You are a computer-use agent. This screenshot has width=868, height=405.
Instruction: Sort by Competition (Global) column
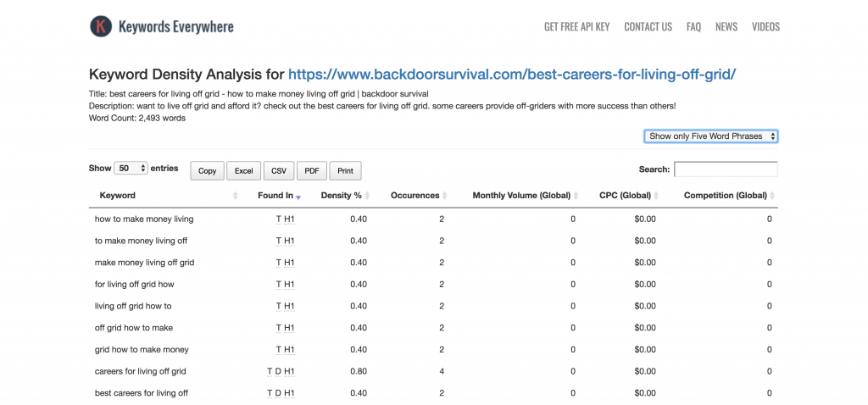point(726,196)
